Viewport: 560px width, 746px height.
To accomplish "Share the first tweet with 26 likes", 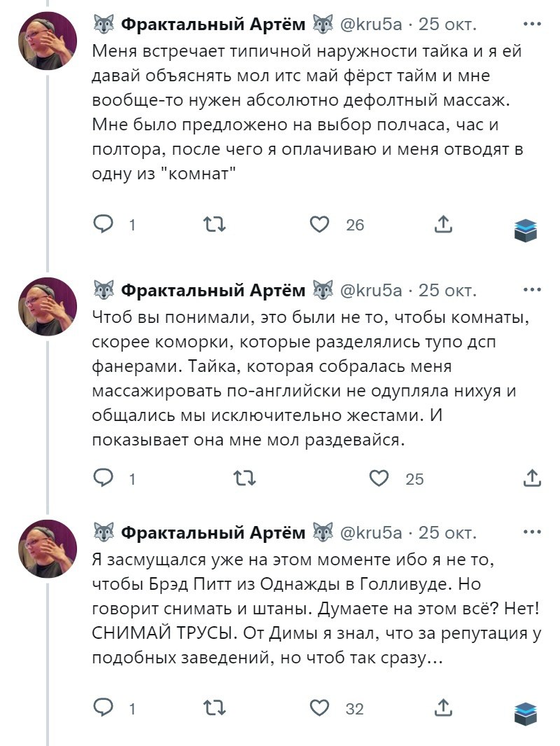I will pyautogui.click(x=442, y=224).
